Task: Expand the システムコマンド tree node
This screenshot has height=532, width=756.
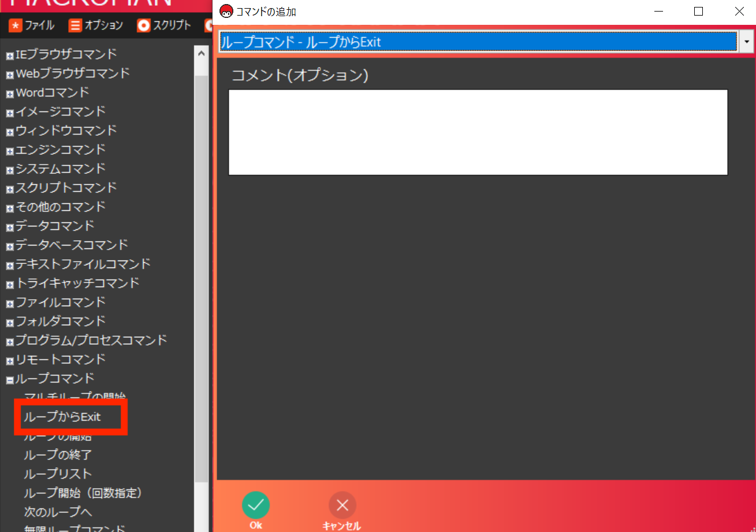Action: click(x=9, y=170)
